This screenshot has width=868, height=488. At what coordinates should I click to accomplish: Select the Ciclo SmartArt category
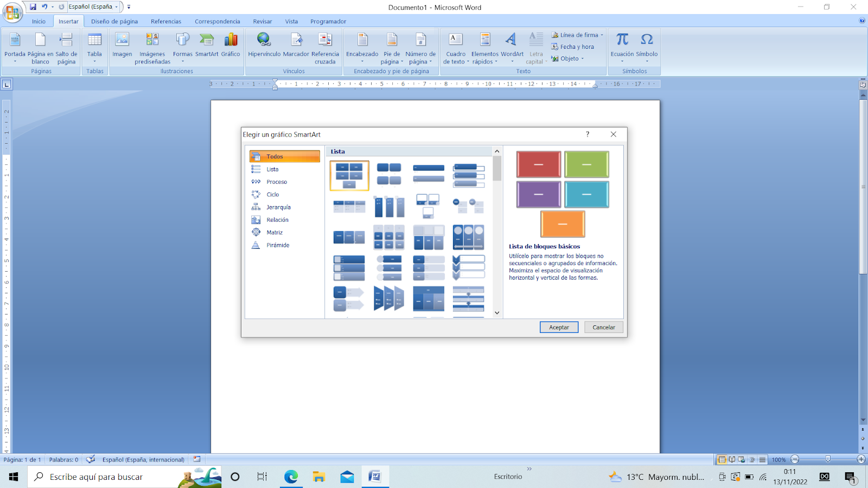(x=285, y=195)
